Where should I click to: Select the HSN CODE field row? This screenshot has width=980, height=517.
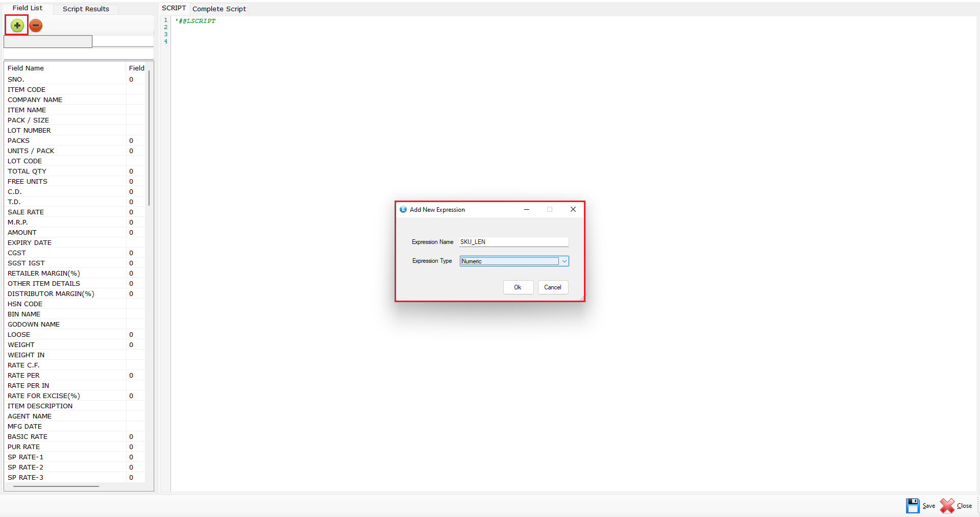click(x=25, y=304)
